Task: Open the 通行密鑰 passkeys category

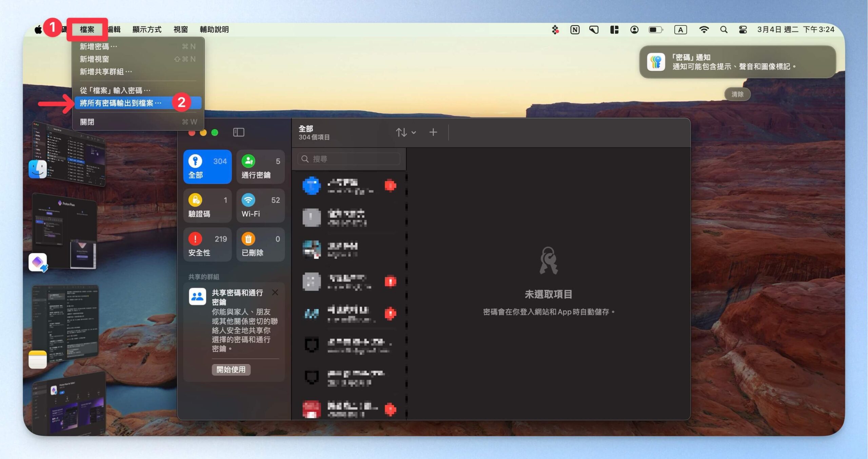Action: [260, 167]
